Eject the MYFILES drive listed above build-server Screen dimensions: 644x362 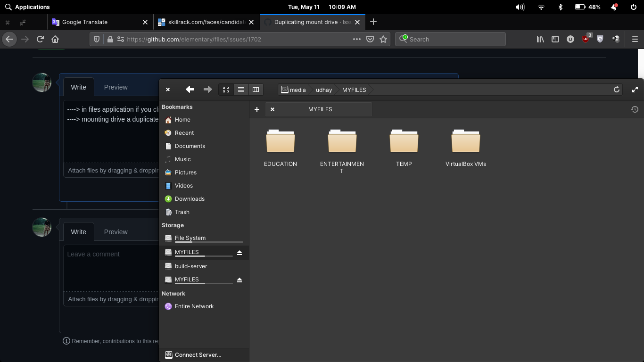tap(239, 253)
